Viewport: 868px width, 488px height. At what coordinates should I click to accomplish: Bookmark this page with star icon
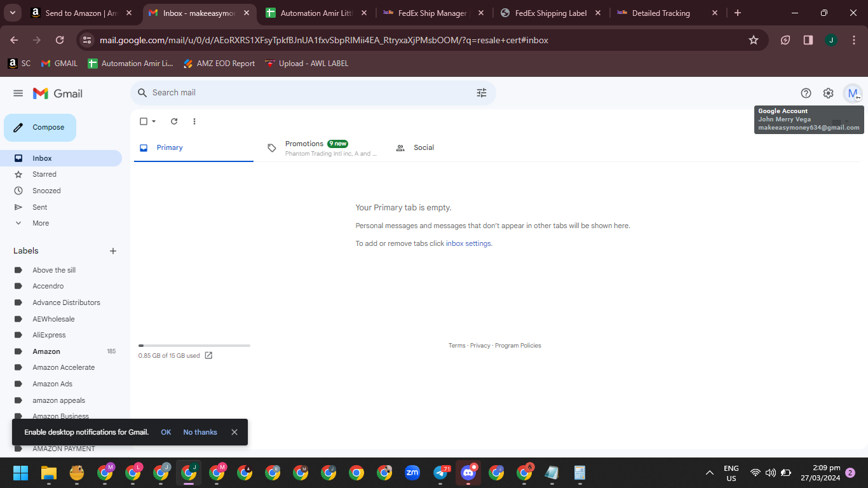pyautogui.click(x=754, y=40)
